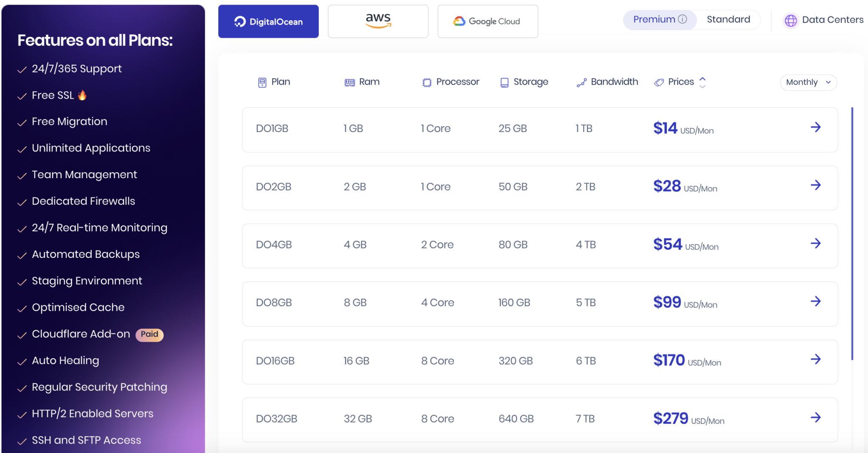Click the Processor chip column icon

426,82
